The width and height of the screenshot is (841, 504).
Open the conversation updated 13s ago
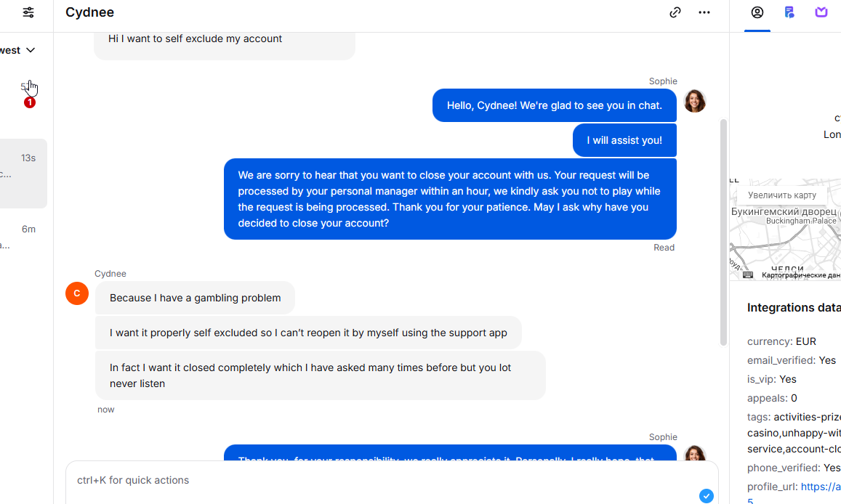point(24,174)
